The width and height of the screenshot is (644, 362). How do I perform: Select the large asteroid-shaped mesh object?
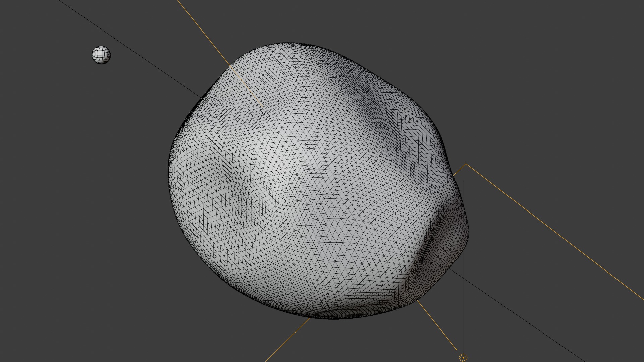click(318, 181)
